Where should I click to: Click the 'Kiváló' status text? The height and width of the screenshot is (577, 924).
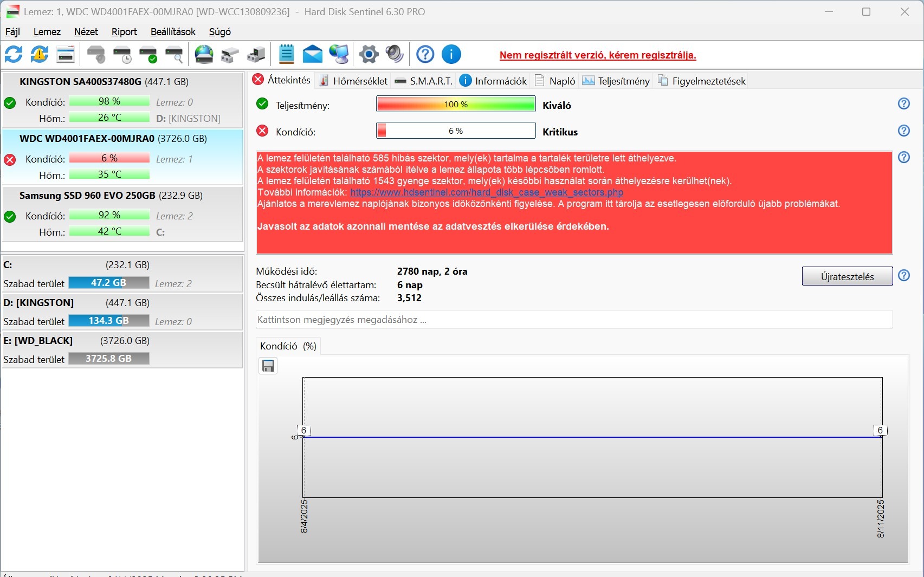557,105
